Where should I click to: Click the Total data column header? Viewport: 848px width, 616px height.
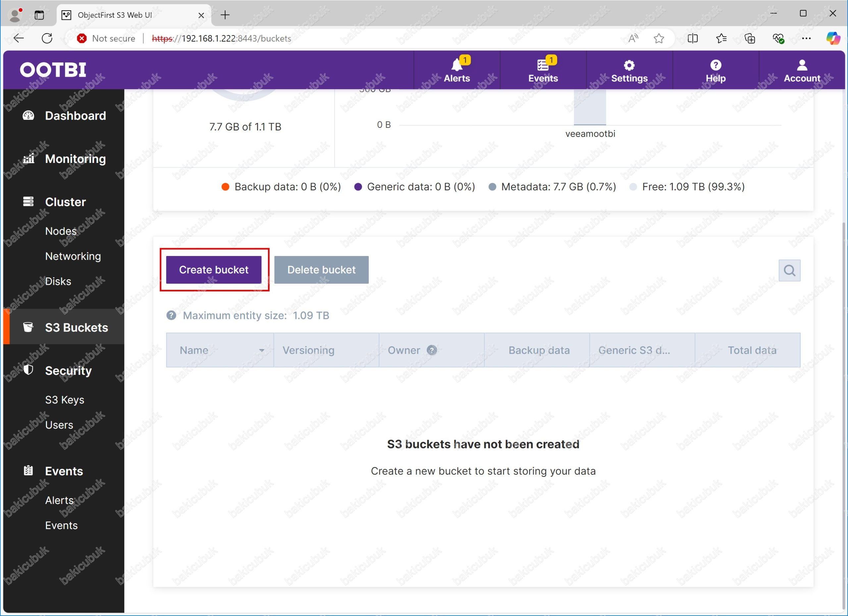point(748,350)
